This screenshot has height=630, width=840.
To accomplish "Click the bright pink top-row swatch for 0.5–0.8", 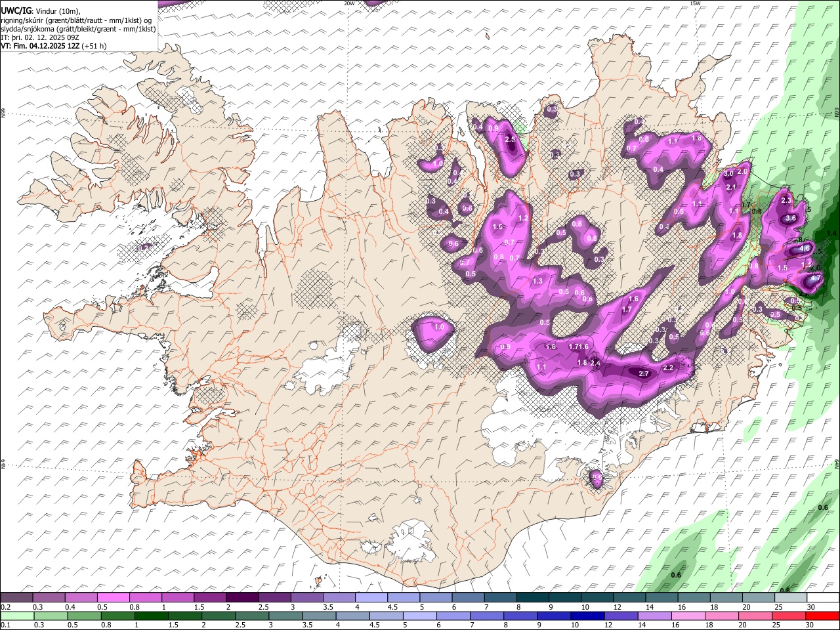I will tap(113, 597).
